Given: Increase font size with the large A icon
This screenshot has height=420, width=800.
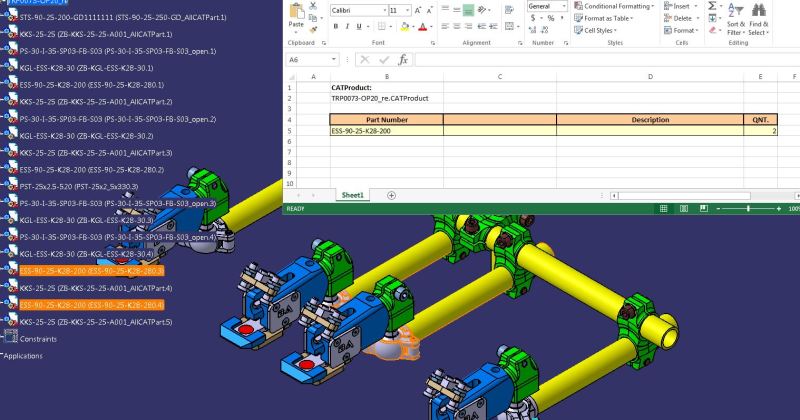Looking at the screenshot, I should tap(418, 10).
